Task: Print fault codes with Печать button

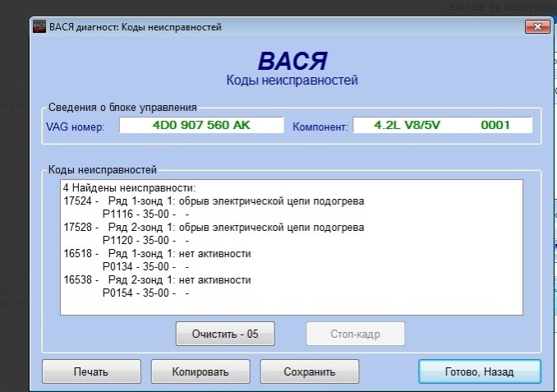Action: [x=90, y=371]
